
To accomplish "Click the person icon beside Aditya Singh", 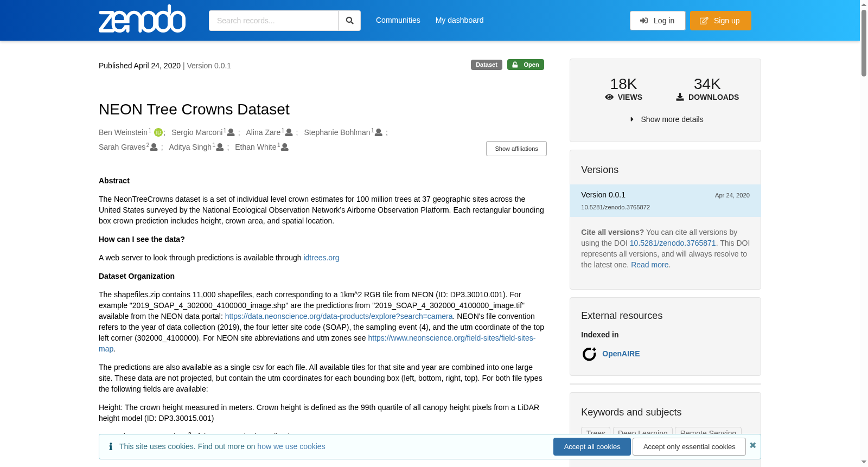I will 220,147.
